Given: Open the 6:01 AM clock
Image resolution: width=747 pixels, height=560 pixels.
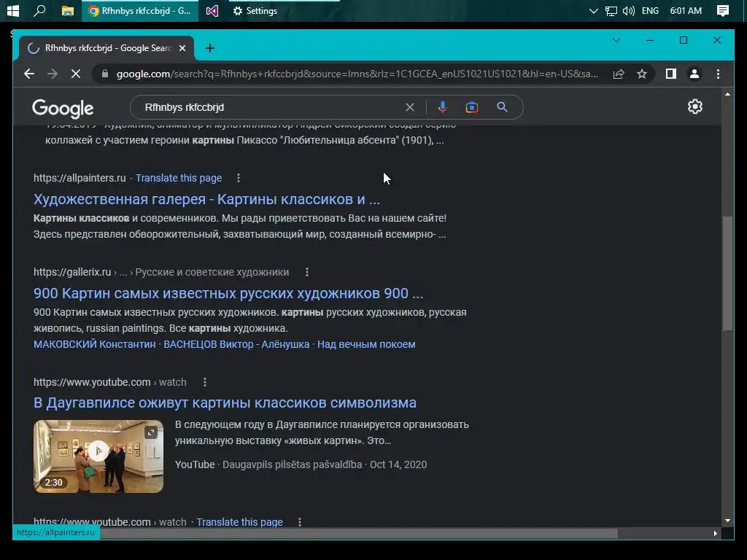Looking at the screenshot, I should pyautogui.click(x=686, y=10).
